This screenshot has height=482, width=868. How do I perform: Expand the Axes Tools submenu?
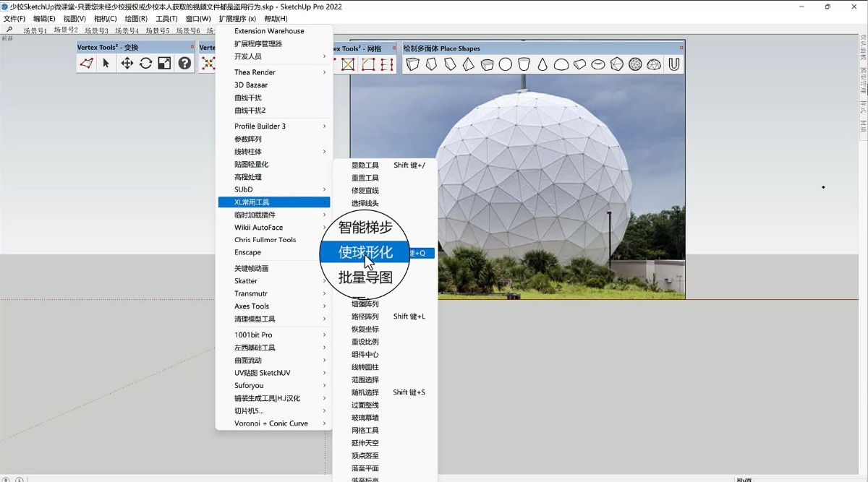click(x=274, y=306)
